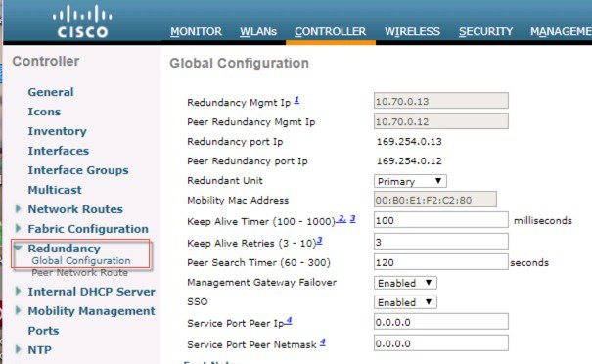Open the Multicast sidebar link
The image size is (592, 364).
[x=55, y=190]
